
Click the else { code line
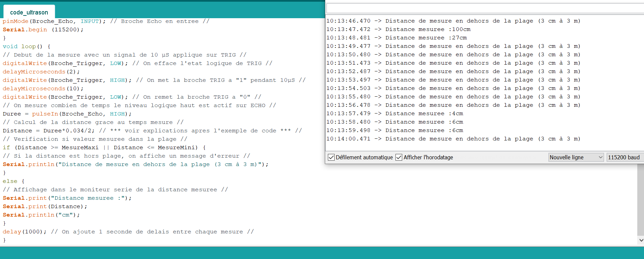point(13,181)
